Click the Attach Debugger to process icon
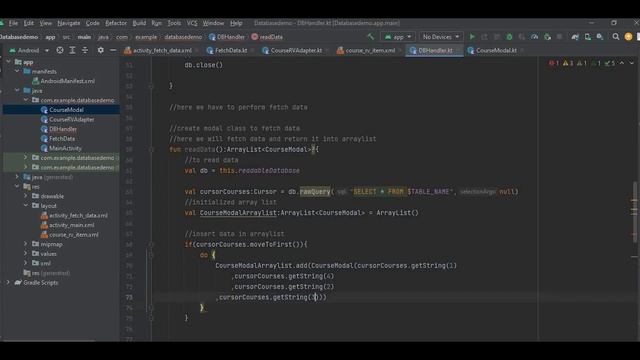640x360 pixels. pos(547,37)
